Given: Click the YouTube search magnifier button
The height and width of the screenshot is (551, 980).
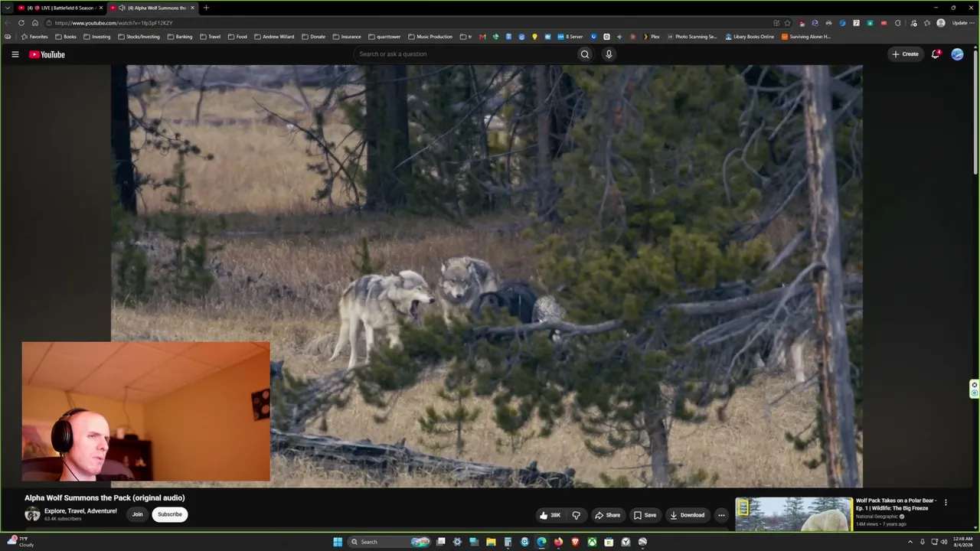Looking at the screenshot, I should point(585,54).
